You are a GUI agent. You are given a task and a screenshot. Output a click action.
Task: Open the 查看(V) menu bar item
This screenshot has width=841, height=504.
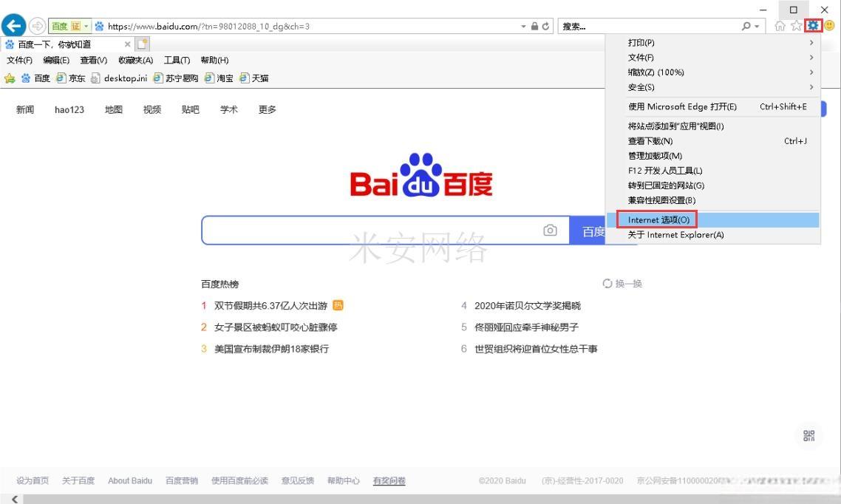(x=93, y=60)
